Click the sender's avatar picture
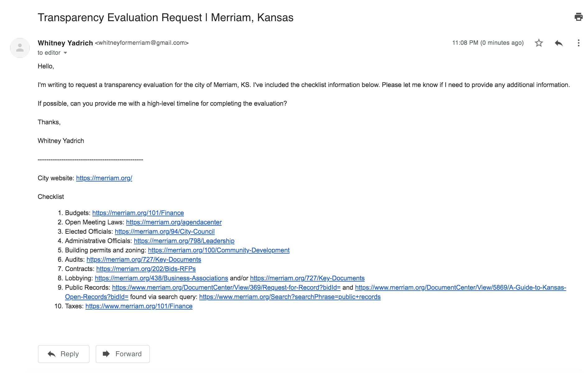The image size is (588, 373). tap(20, 48)
